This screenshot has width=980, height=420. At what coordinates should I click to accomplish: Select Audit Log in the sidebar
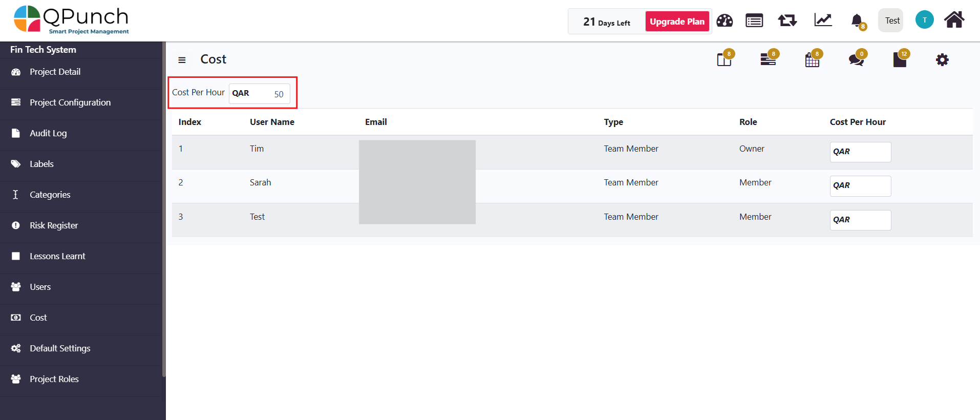pyautogui.click(x=48, y=133)
